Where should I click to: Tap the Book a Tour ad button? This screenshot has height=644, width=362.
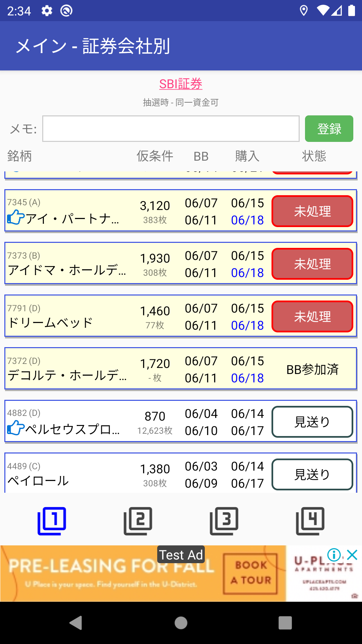(x=250, y=573)
